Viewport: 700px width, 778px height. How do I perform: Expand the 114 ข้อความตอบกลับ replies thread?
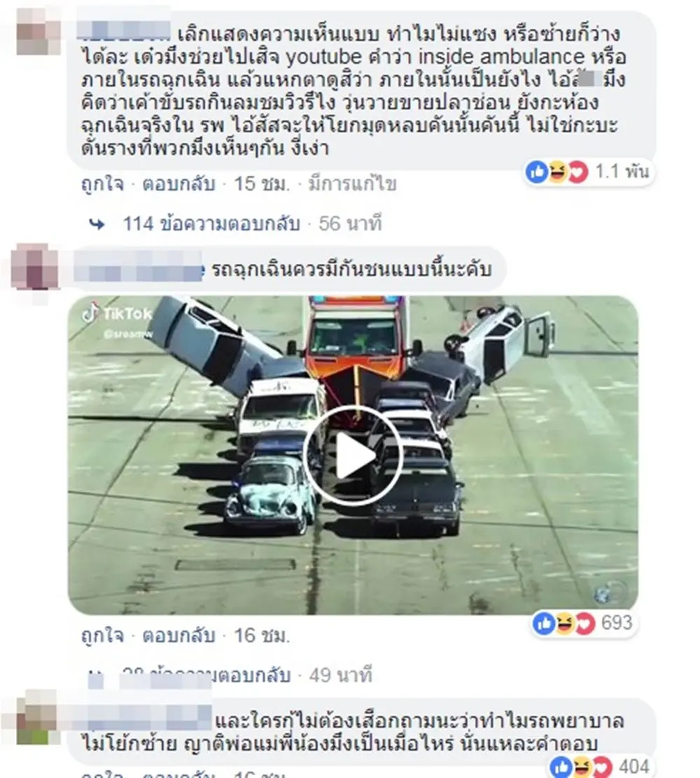(211, 224)
